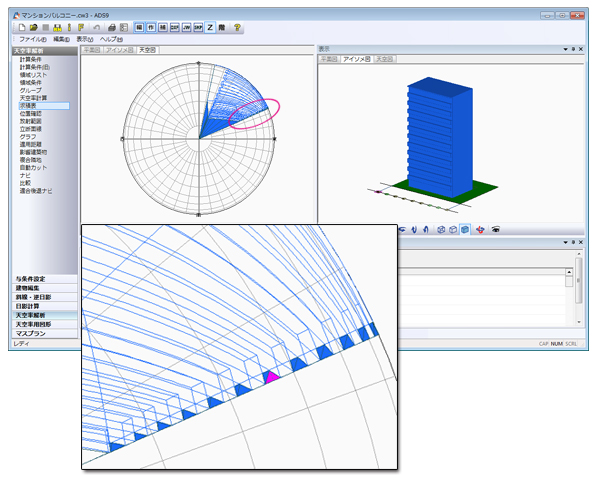
Task: Click the yellow info 'i' icon
Action: tap(69, 28)
